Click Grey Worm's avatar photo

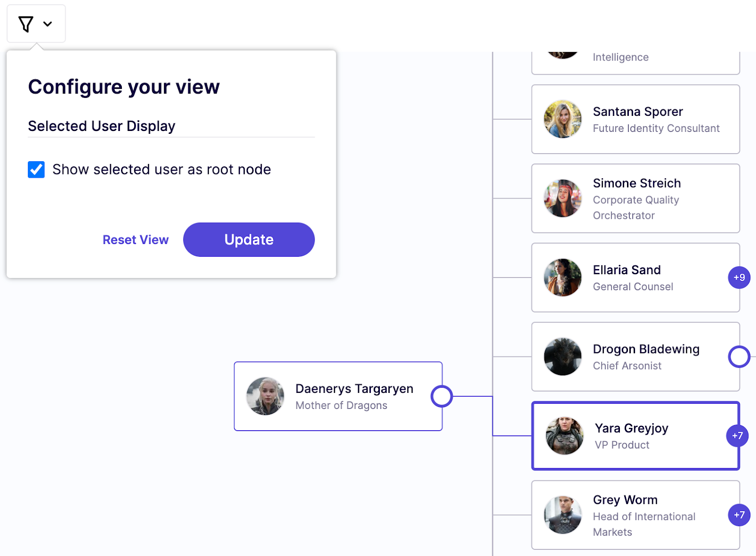563,515
